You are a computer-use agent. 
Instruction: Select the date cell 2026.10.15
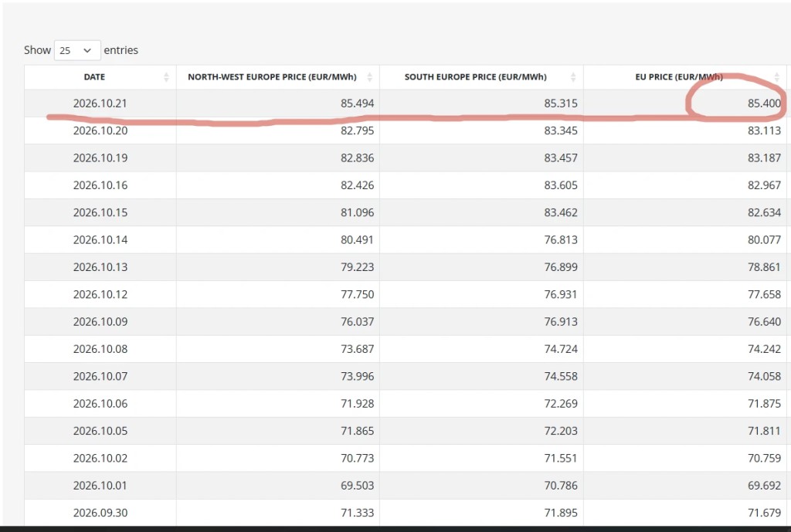point(100,212)
